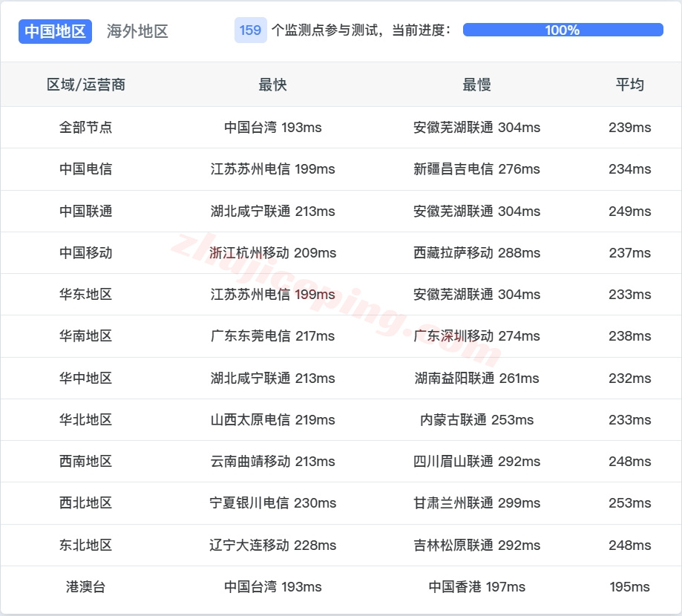This screenshot has height=616, width=682.
Task: Select the 中国移动 row label
Action: pos(83,252)
